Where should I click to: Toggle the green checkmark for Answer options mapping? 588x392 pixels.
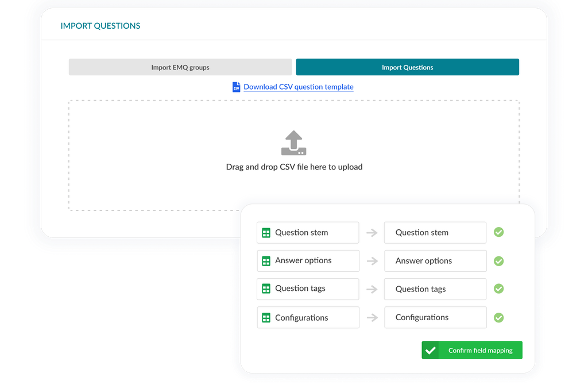498,260
